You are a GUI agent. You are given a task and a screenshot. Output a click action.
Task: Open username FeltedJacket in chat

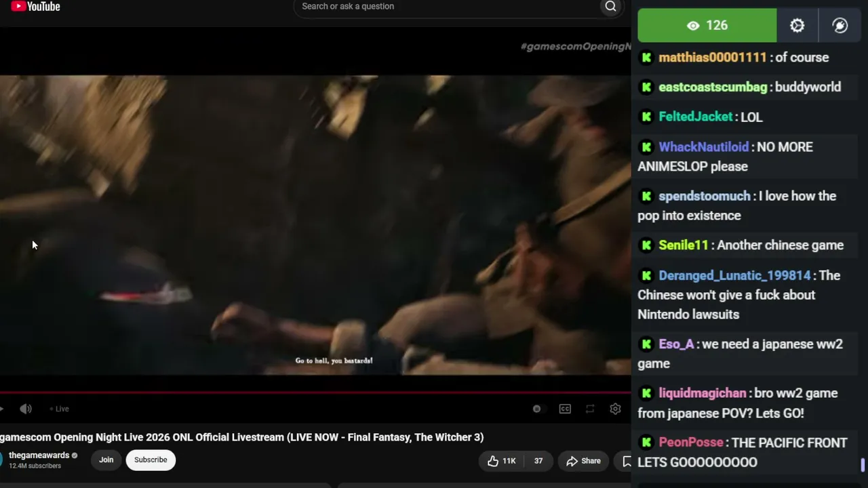coord(696,117)
